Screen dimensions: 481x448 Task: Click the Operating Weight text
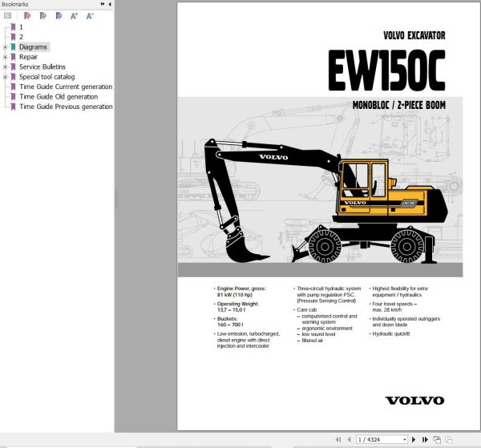(x=238, y=304)
